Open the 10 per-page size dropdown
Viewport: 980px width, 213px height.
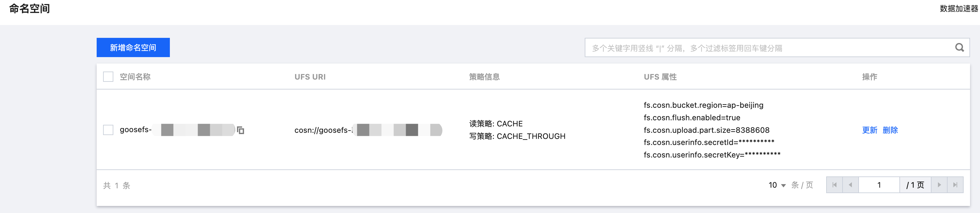click(777, 185)
